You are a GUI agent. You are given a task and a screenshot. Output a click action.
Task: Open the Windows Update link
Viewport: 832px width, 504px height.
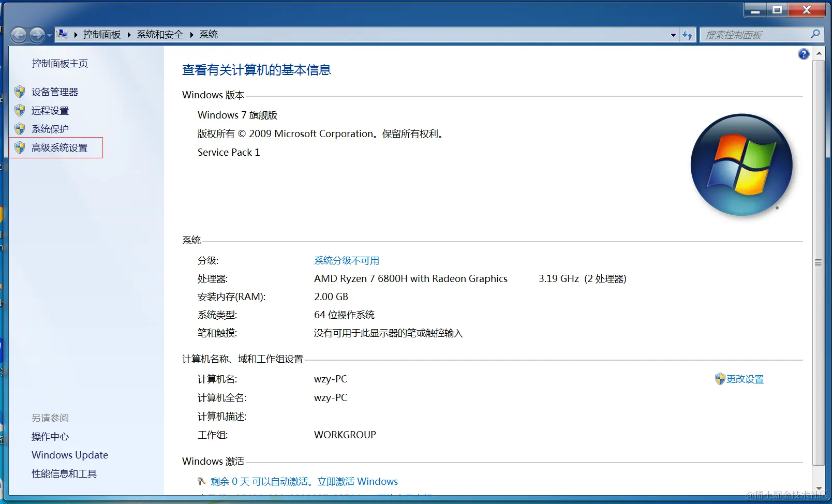70,455
